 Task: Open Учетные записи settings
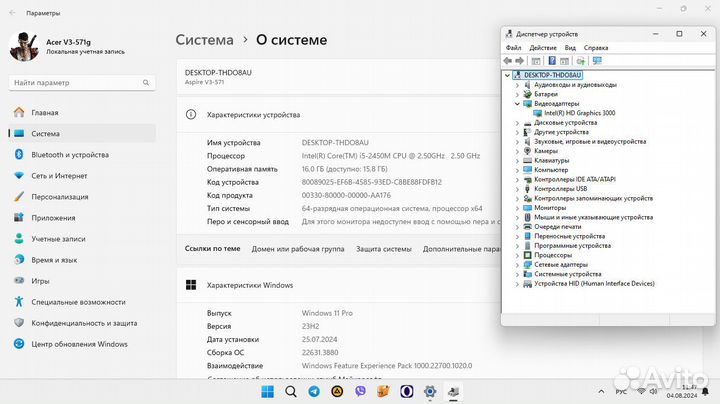[x=82, y=239]
